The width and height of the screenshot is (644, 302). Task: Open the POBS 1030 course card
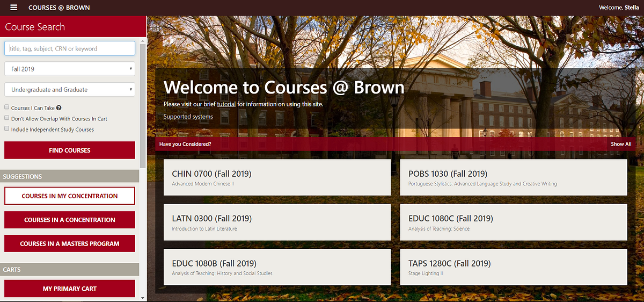pos(514,177)
